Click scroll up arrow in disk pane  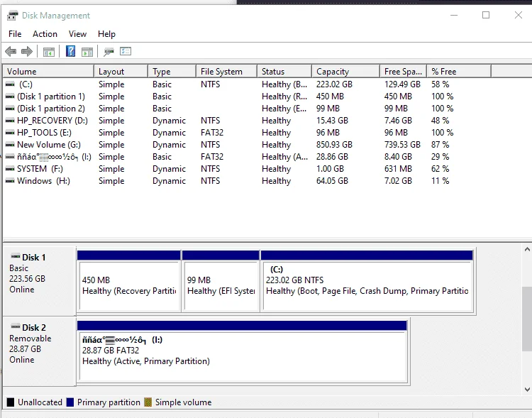(527, 249)
